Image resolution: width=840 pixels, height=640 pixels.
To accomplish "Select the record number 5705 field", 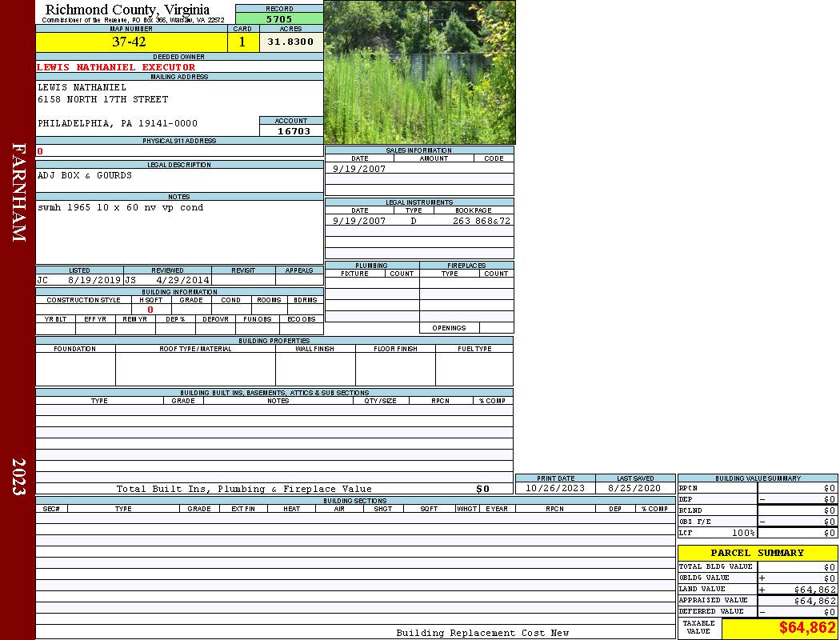I will (x=279, y=19).
